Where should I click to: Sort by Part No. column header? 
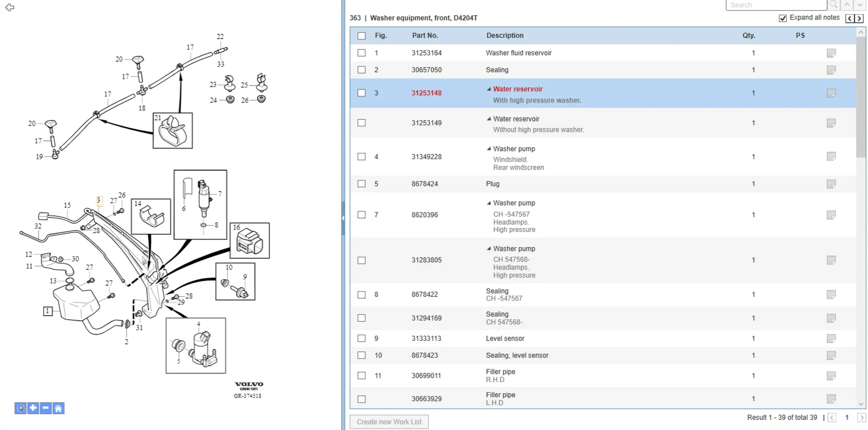pos(425,35)
